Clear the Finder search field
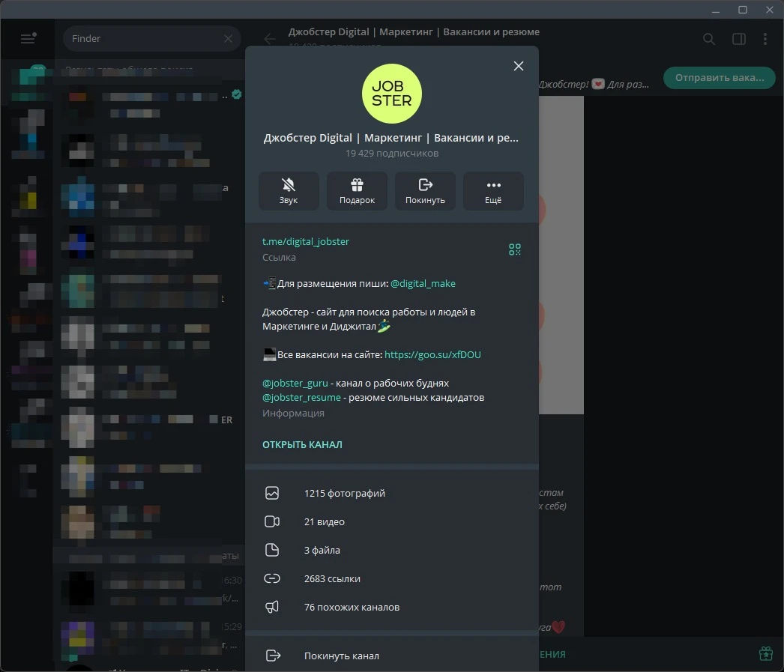784x672 pixels. (x=228, y=38)
